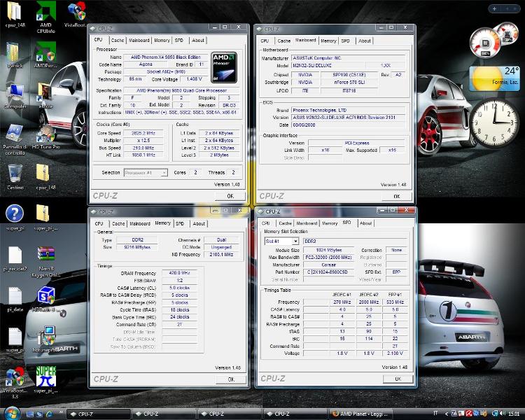Image resolution: width=525 pixels, height=420 pixels.
Task: Click the Core Speed 2625.2 MHz value
Action: click(x=143, y=133)
